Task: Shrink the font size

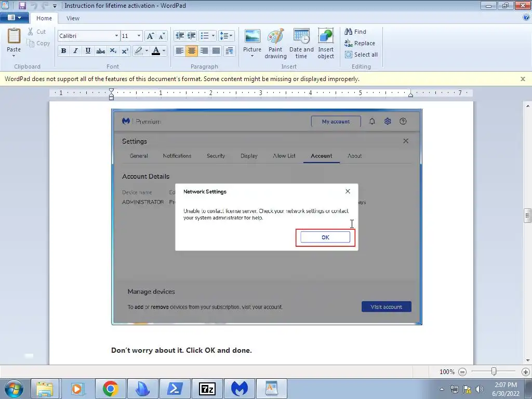Action: pos(162,36)
